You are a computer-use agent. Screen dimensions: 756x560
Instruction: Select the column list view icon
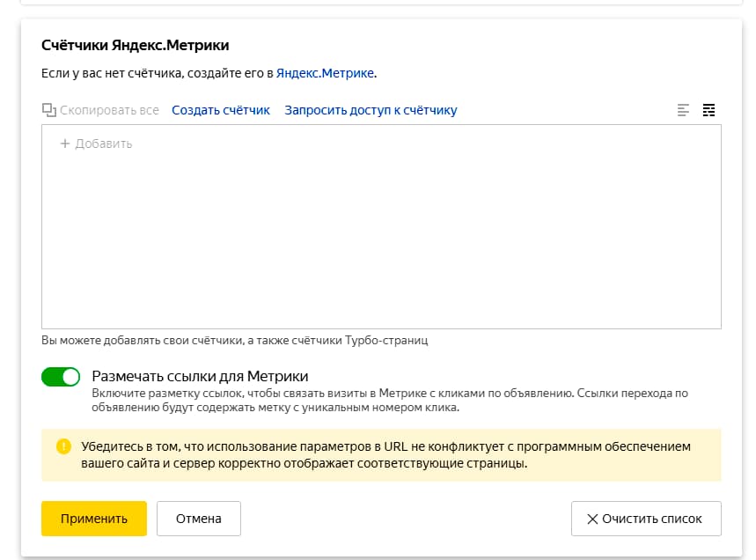(x=708, y=111)
